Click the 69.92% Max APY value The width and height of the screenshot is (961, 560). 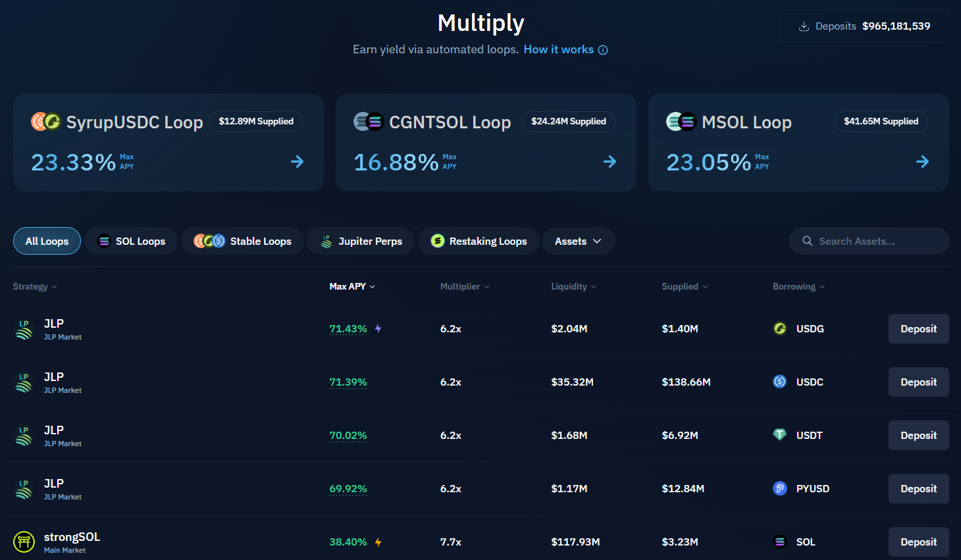[x=348, y=489]
